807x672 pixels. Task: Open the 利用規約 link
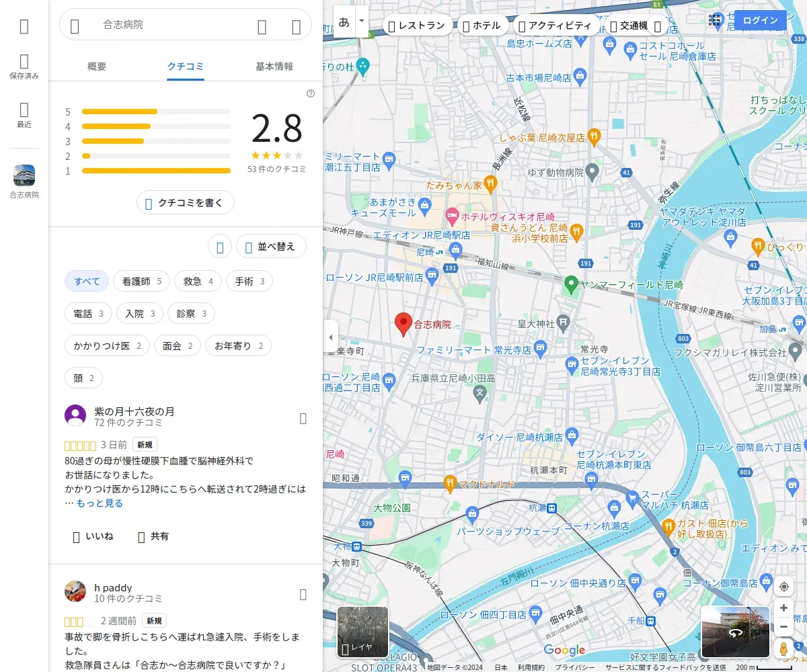pos(531,667)
